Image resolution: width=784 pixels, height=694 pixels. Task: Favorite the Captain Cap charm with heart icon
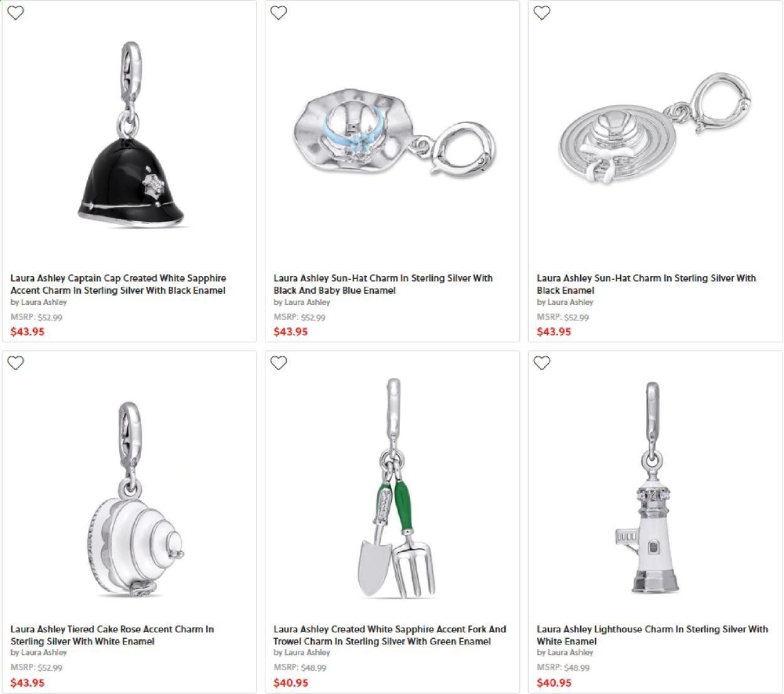tap(16, 13)
